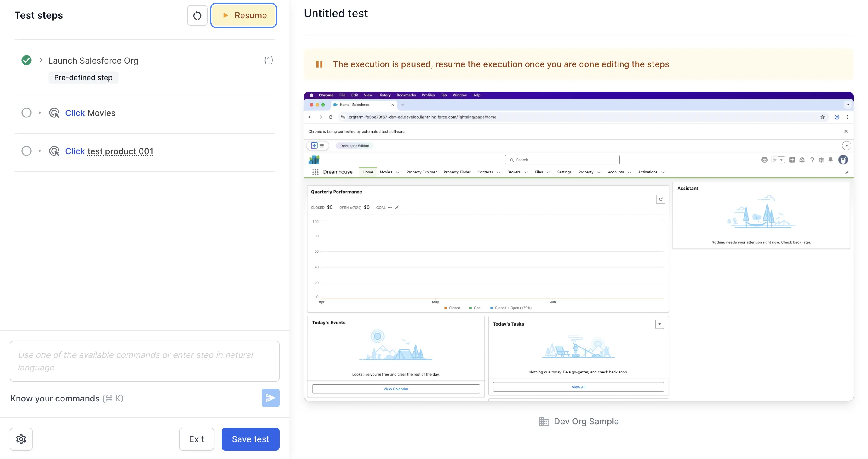Send the step with the paper plane icon
Screen dimensions: 868x459
[x=270, y=398]
